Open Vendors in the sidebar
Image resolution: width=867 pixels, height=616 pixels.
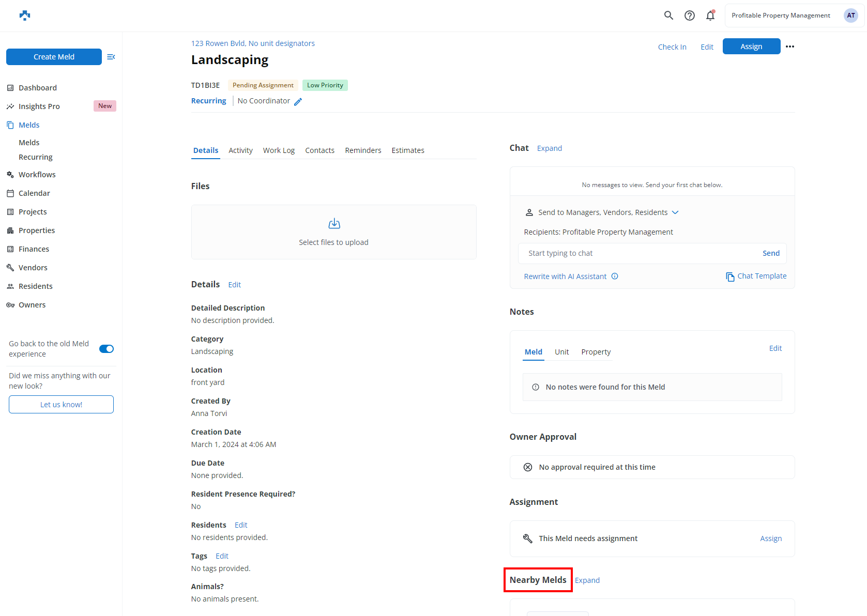tap(33, 268)
